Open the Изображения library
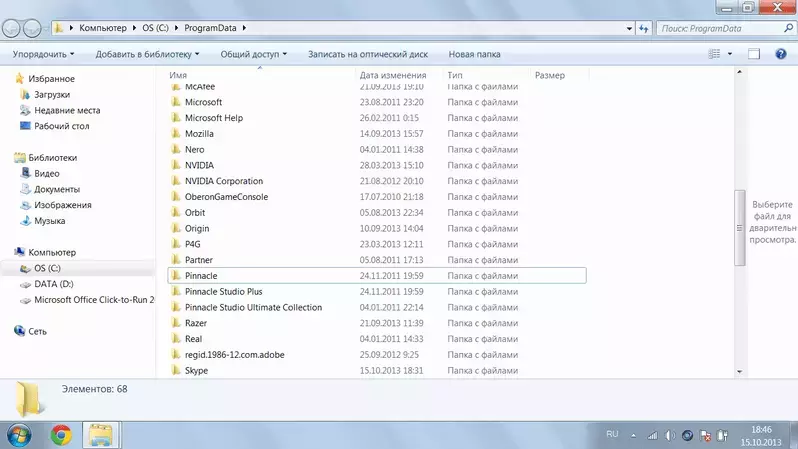Viewport: 798px width, 449px height. (x=63, y=205)
